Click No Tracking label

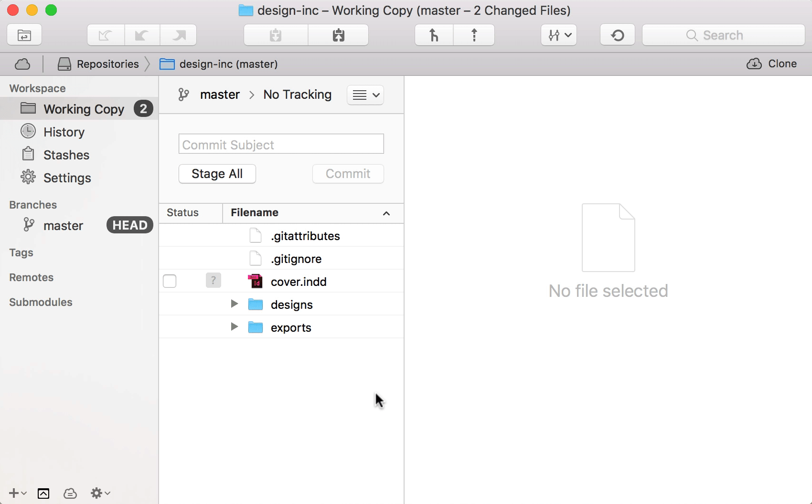(x=297, y=94)
